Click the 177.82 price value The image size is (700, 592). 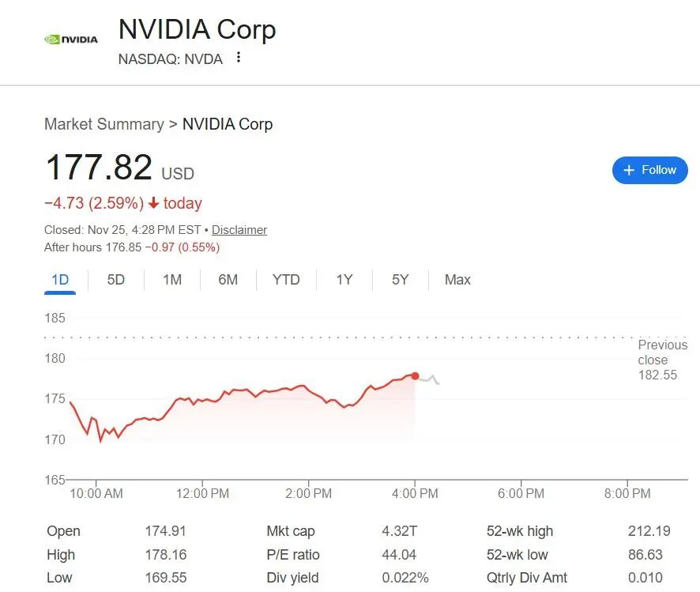(99, 168)
